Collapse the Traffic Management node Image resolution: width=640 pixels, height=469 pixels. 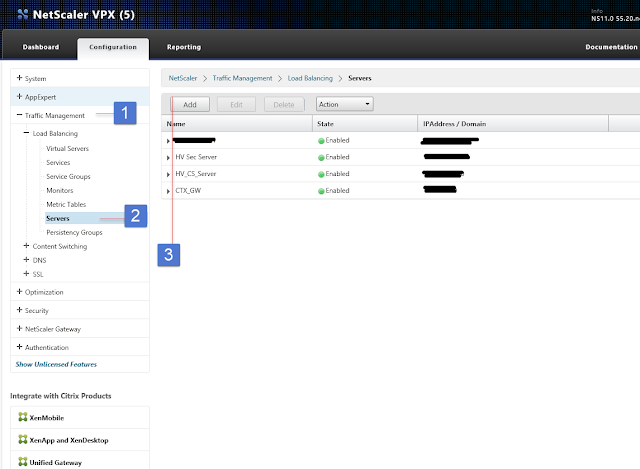19,115
